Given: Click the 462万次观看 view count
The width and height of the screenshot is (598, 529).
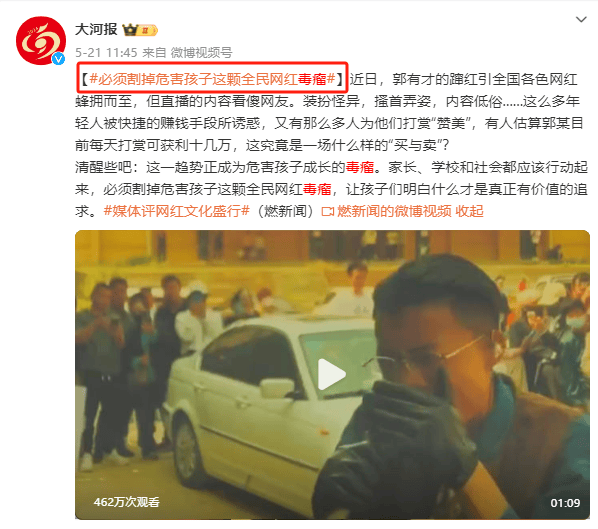Looking at the screenshot, I should point(126,502).
